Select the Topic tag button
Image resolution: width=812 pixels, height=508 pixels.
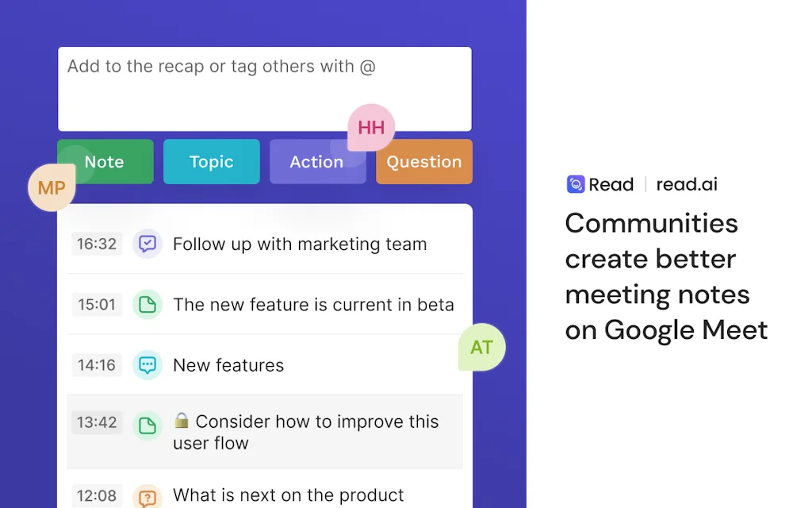pyautogui.click(x=211, y=161)
